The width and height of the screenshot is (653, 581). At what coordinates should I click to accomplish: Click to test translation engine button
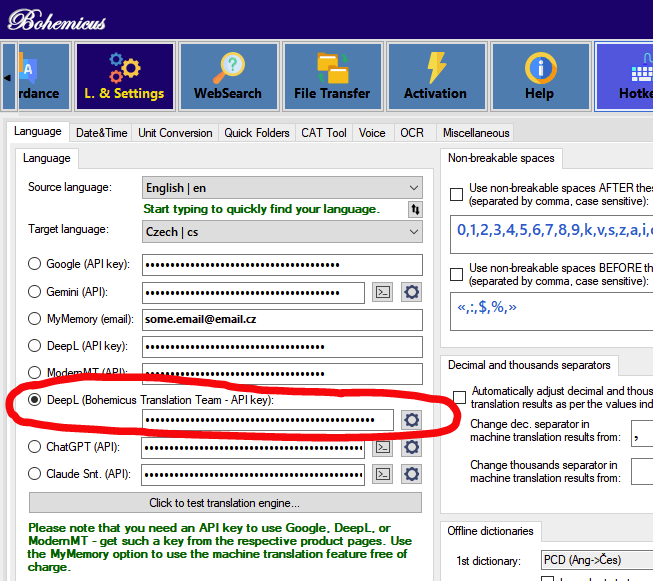[x=225, y=502]
